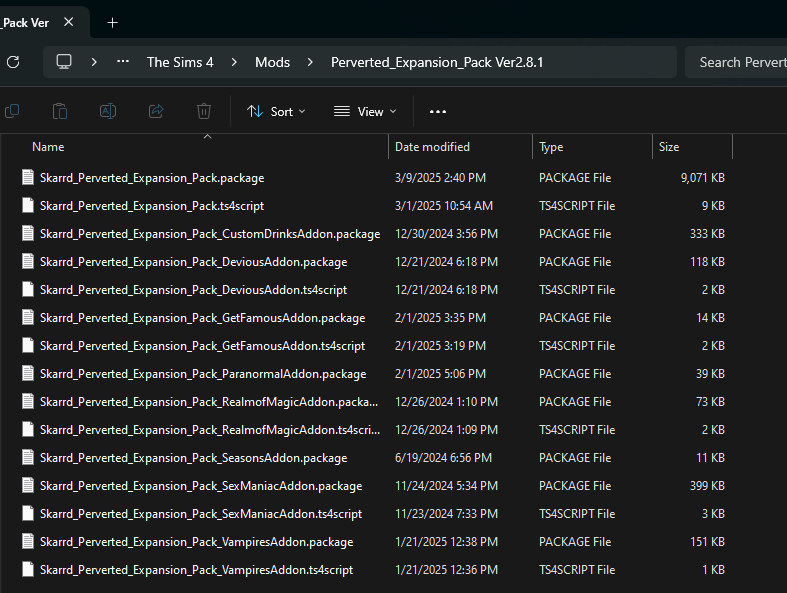Add a new File Explorer tab
This screenshot has width=787, height=593.
point(112,23)
